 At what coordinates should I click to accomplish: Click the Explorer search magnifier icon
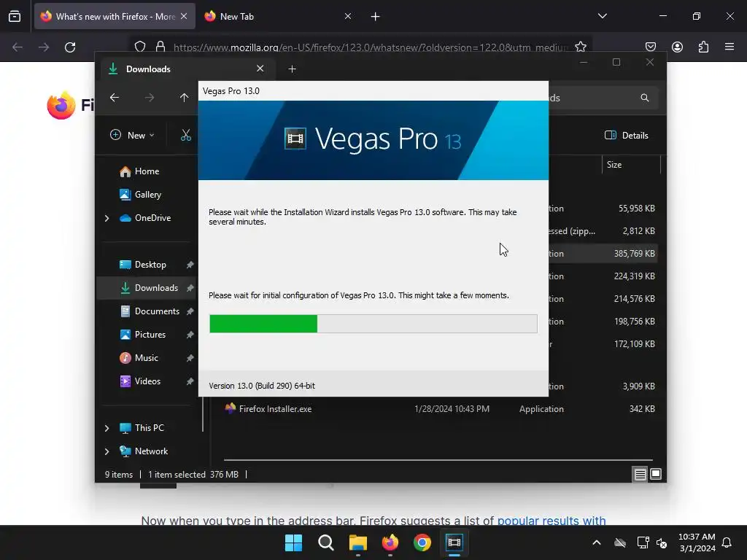coord(645,98)
